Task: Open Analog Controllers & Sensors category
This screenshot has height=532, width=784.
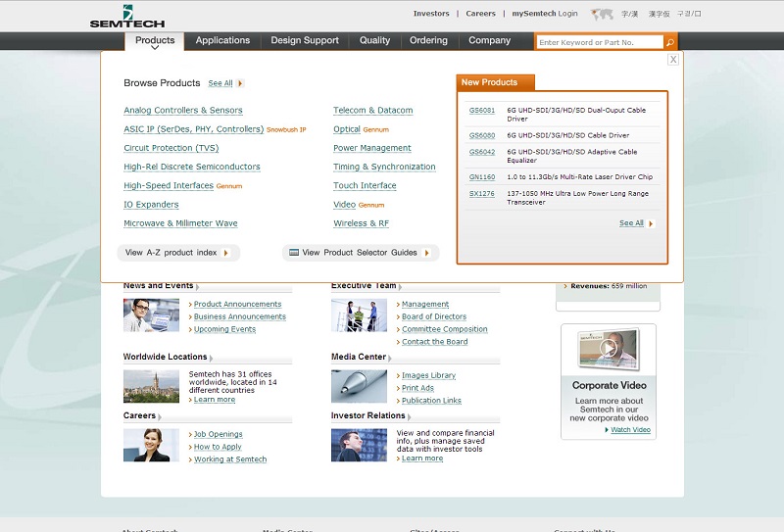Action: (x=183, y=110)
